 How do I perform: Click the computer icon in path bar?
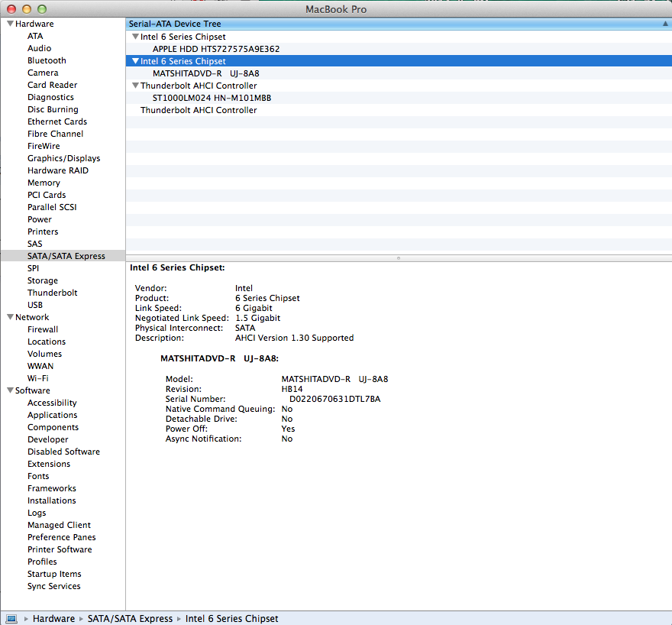(x=11, y=619)
